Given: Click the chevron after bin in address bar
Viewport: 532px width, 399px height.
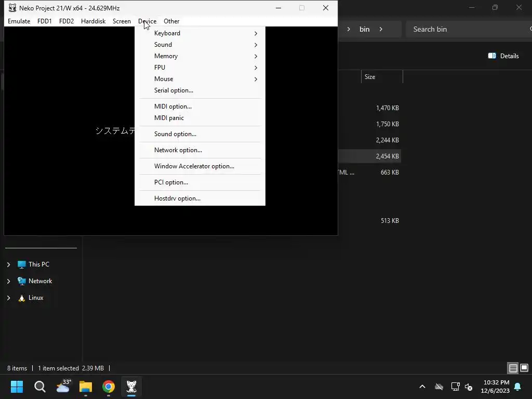Looking at the screenshot, I should [381, 29].
